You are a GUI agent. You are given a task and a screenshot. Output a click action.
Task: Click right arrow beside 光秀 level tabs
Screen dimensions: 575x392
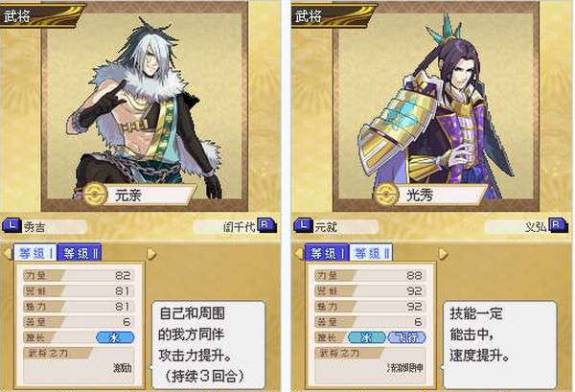click(443, 253)
